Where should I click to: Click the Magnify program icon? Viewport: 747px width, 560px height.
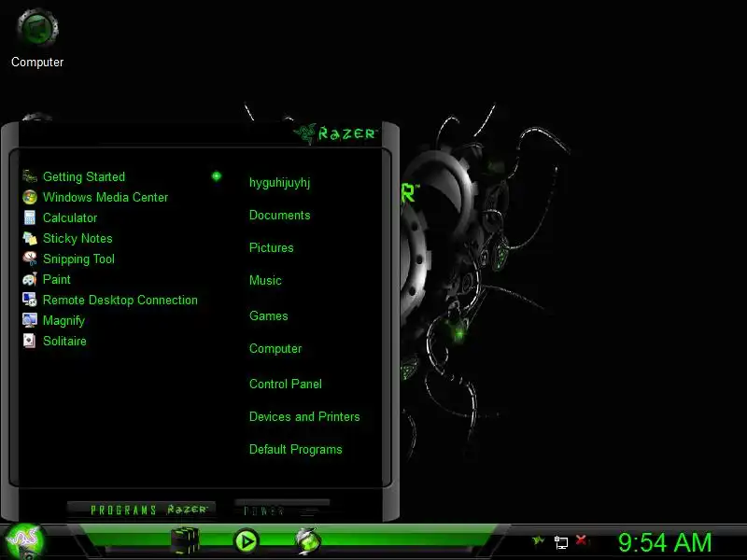[x=30, y=320]
